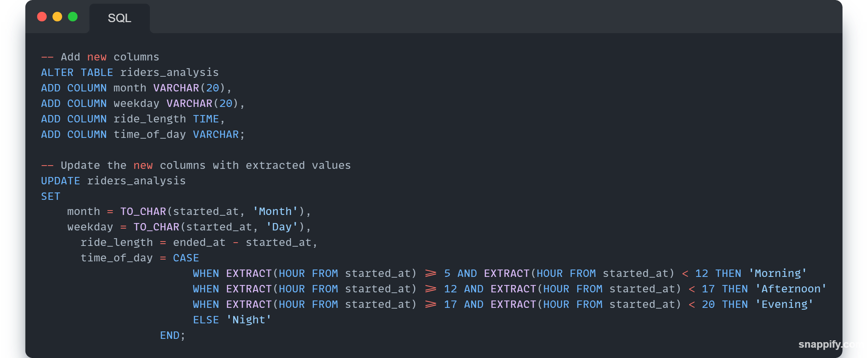Click 'weekday VARCHAR(20)' column definition
868x358 pixels.
click(x=176, y=103)
